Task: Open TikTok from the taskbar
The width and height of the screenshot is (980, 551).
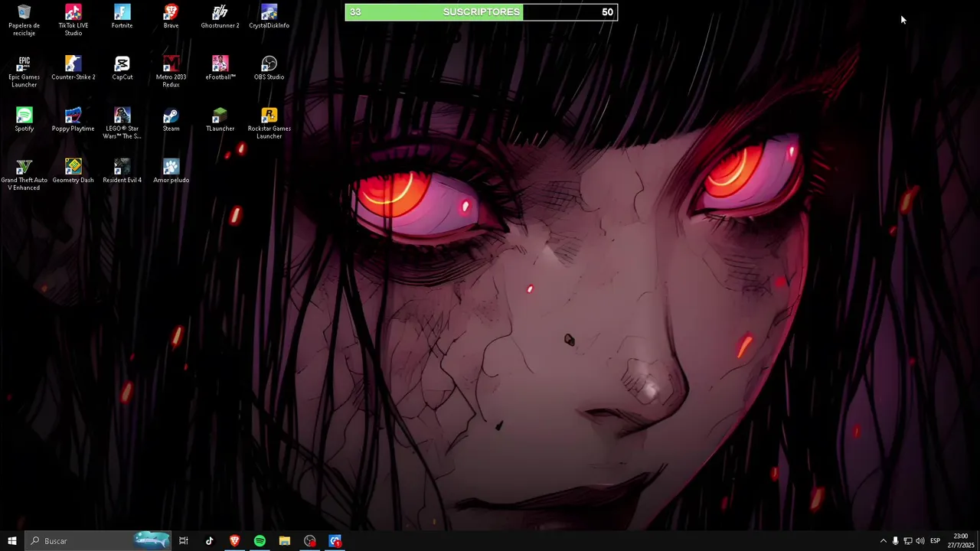Action: 209,541
